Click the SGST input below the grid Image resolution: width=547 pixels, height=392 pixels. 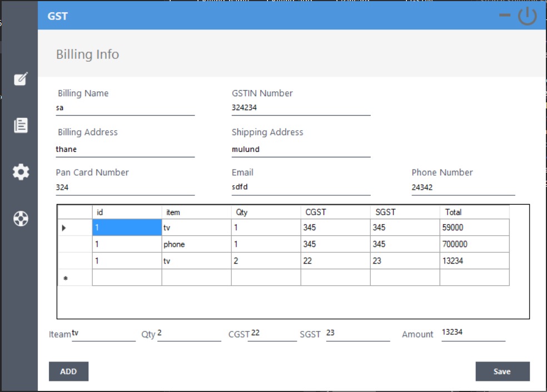coord(358,334)
